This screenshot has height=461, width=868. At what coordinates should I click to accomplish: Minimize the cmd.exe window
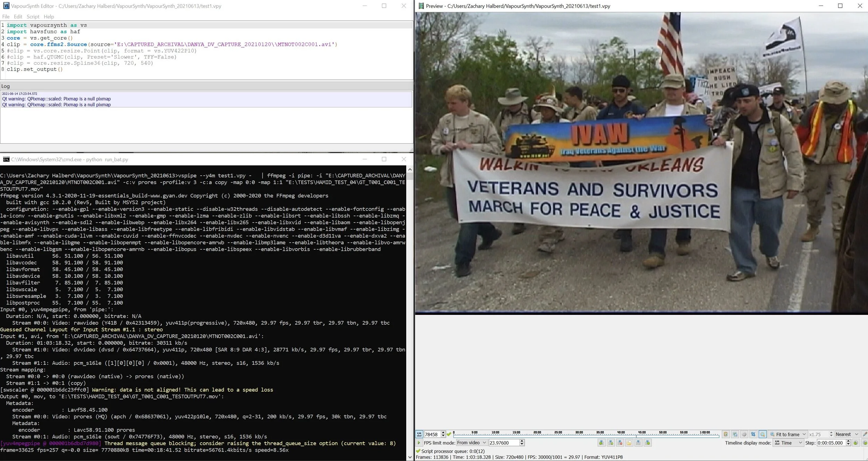[x=365, y=159]
